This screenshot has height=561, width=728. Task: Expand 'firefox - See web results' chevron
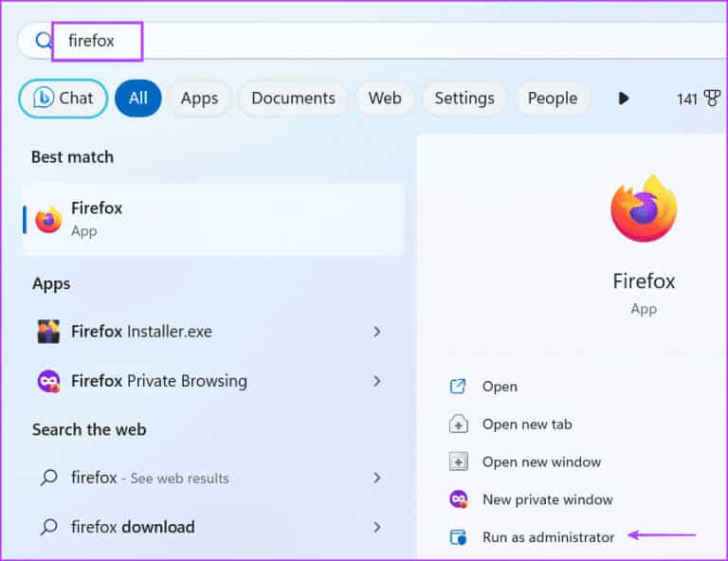(377, 478)
